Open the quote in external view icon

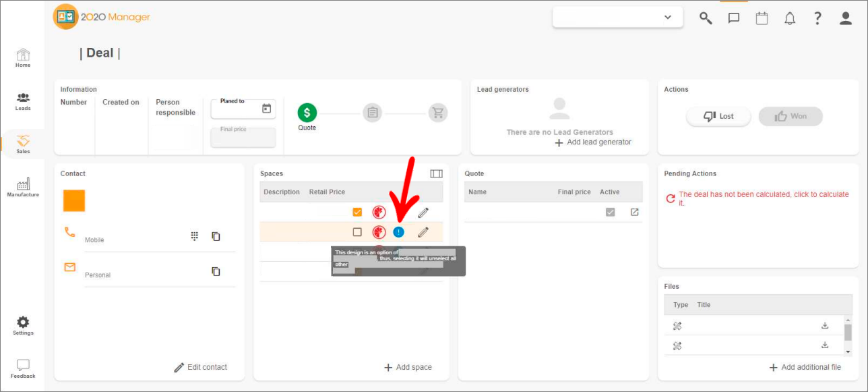pyautogui.click(x=634, y=212)
